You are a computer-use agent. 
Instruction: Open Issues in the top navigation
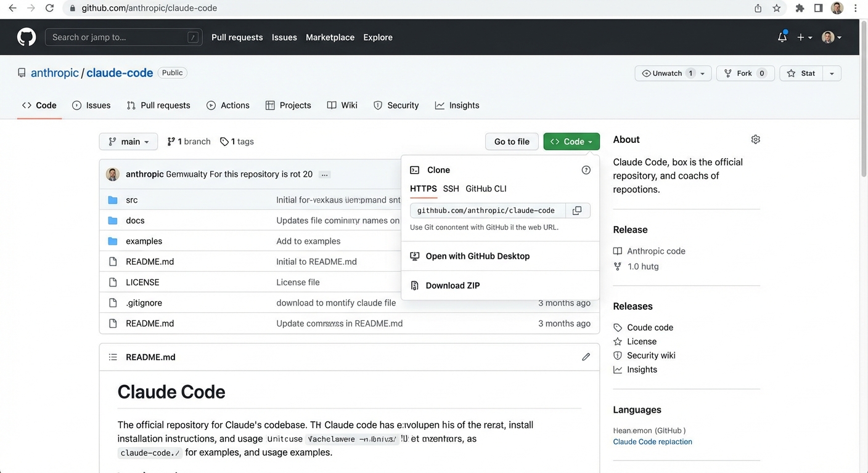(x=284, y=38)
